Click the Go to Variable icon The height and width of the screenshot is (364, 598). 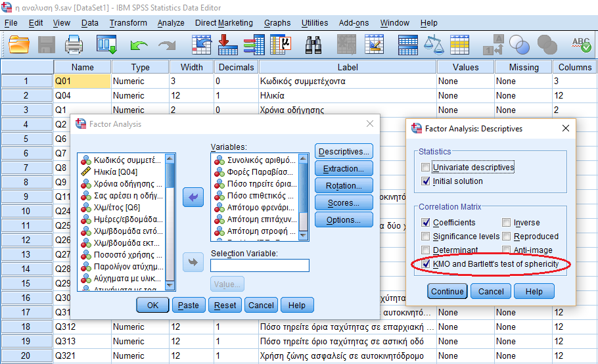coord(227,44)
